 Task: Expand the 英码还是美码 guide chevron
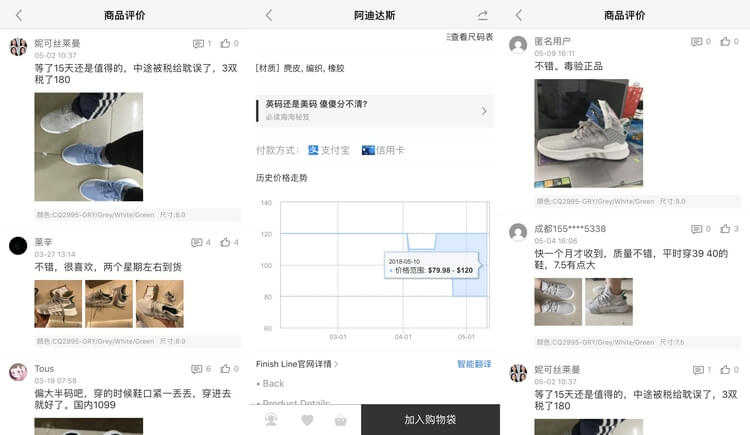coord(484,111)
